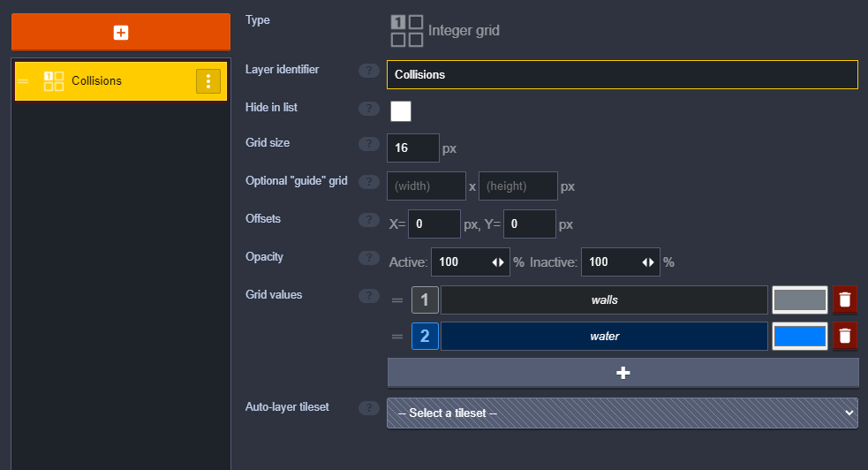Delete the water grid value
868x470 pixels.
click(x=845, y=336)
